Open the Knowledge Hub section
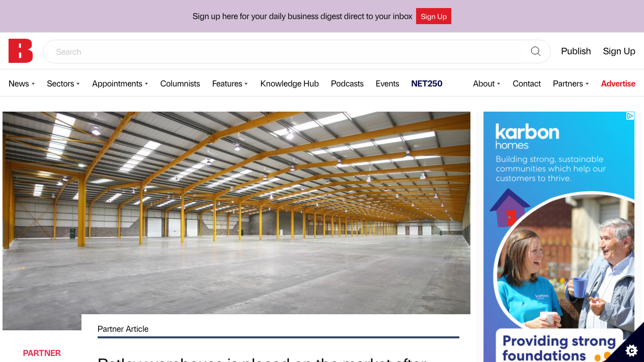644x362 pixels. pyautogui.click(x=289, y=83)
